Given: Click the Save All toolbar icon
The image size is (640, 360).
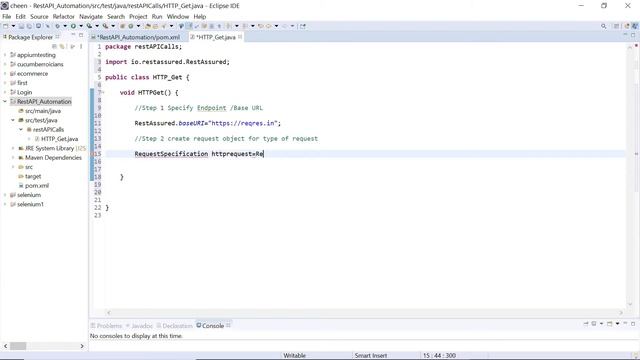Looking at the screenshot, I should [x=29, y=26].
